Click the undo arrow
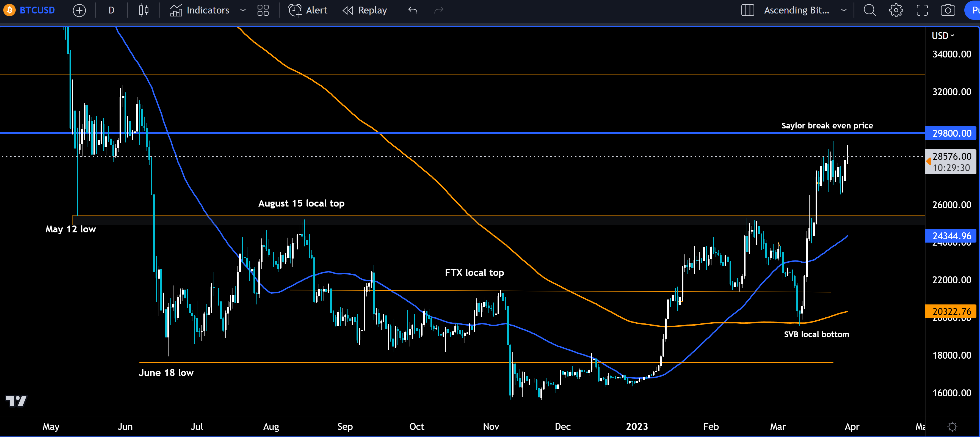Screen dimensions: 980x437 pyautogui.click(x=413, y=10)
